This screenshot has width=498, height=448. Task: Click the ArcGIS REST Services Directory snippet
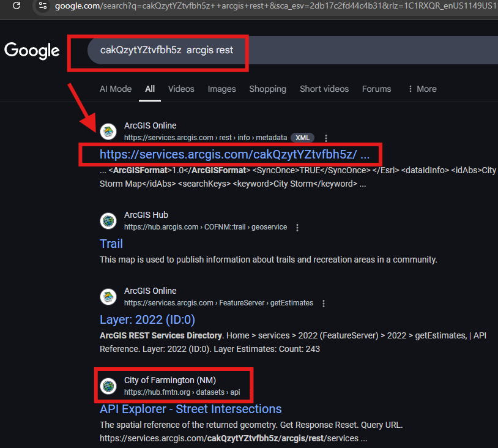click(293, 342)
